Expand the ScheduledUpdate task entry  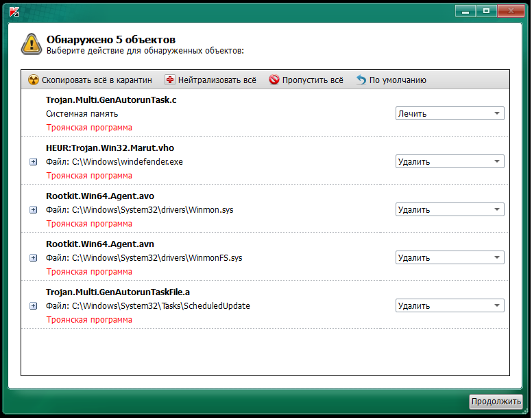(34, 306)
